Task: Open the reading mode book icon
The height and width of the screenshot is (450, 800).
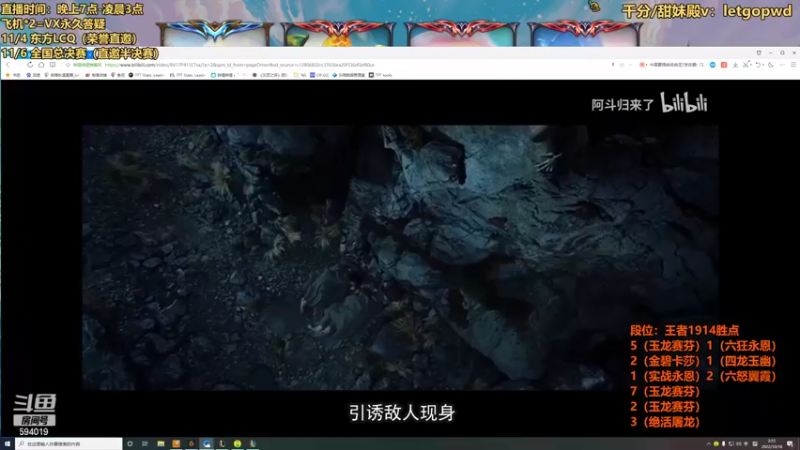Action: pos(53,65)
